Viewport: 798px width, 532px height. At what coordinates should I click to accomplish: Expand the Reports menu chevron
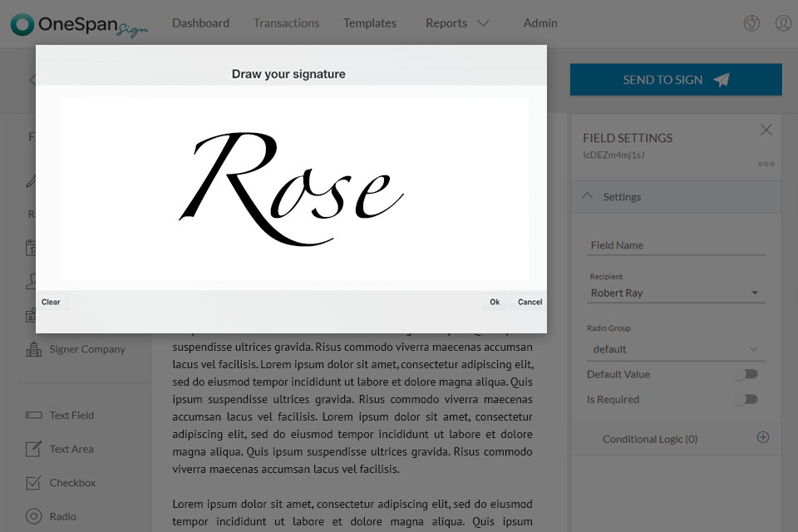[483, 23]
